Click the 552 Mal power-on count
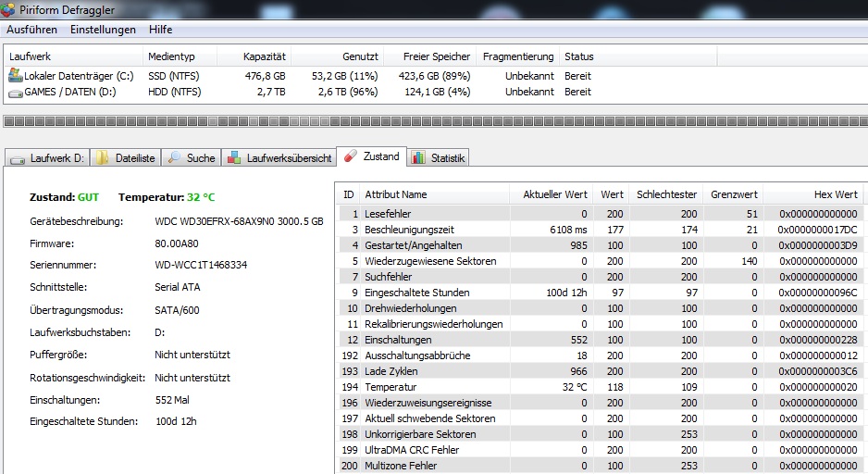The height and width of the screenshot is (474, 868). pyautogui.click(x=172, y=400)
